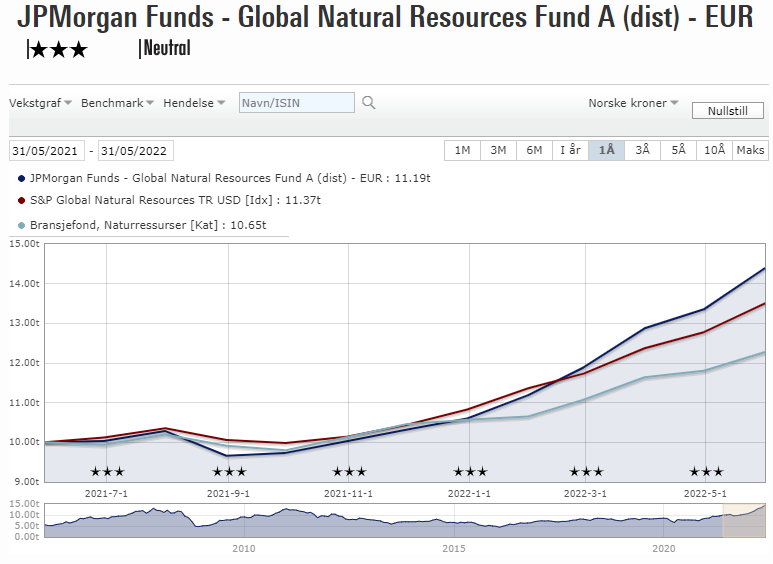Click the Bransjefond, Naturressurser legend label

point(148,225)
